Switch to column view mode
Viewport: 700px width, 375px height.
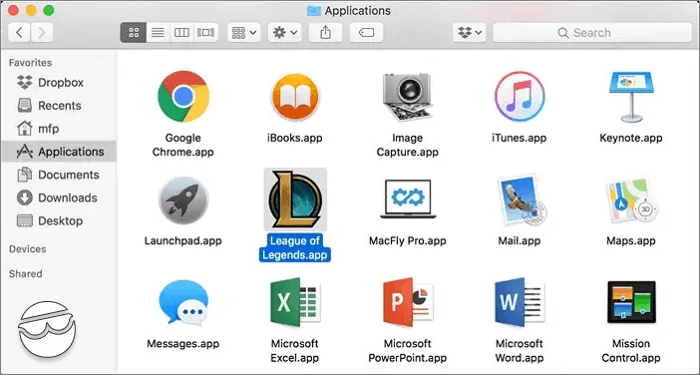click(x=182, y=33)
